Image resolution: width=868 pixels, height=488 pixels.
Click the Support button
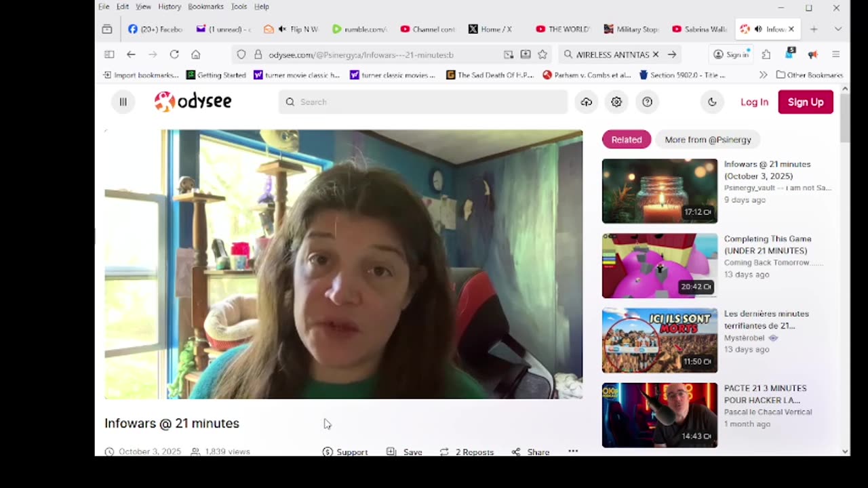[x=345, y=451]
